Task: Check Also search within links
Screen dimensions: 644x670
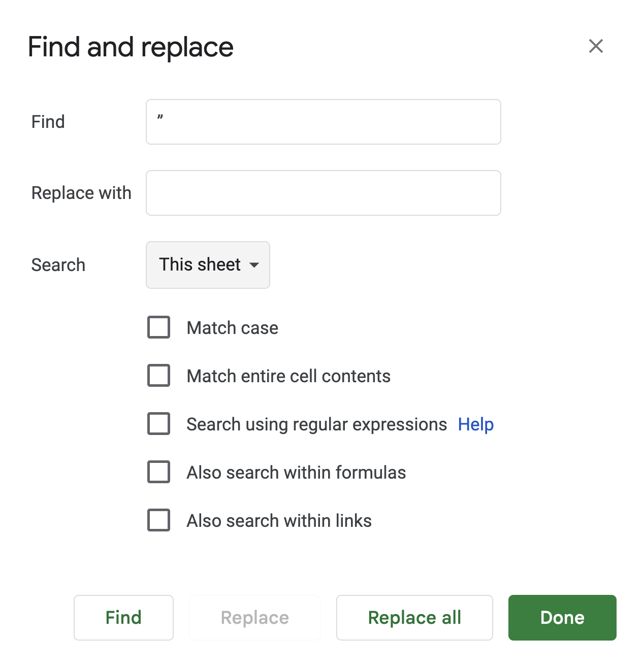Action: tap(159, 520)
